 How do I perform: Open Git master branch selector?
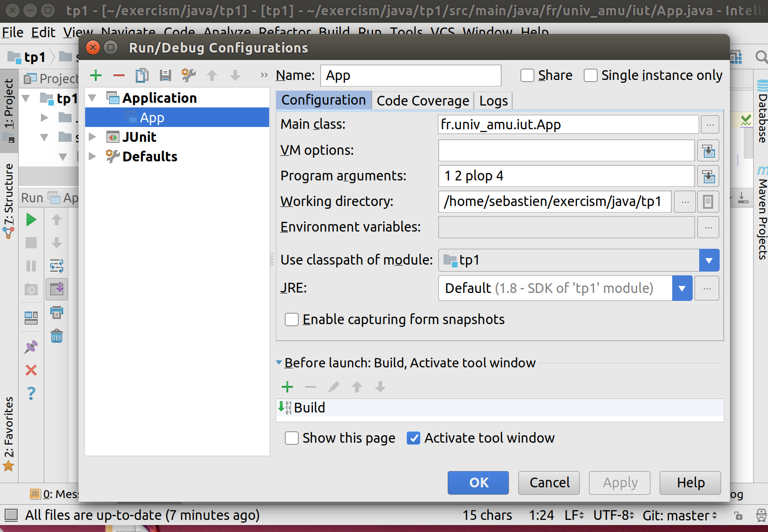[x=680, y=515]
